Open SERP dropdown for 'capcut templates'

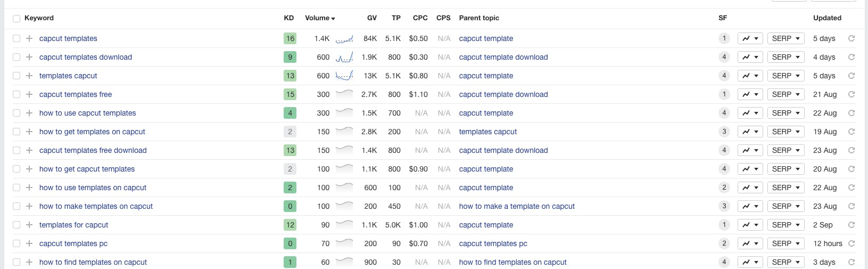click(x=786, y=38)
